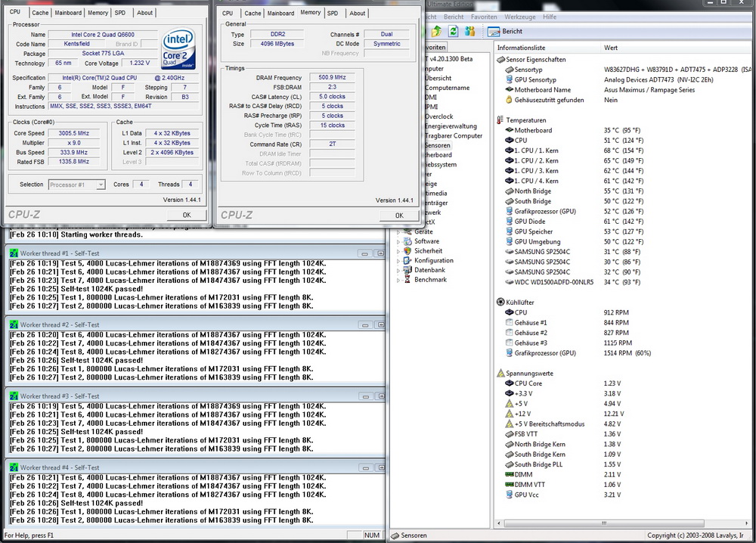756x543 pixels.
Task: Click the Informationsliste column header
Action: 547,48
